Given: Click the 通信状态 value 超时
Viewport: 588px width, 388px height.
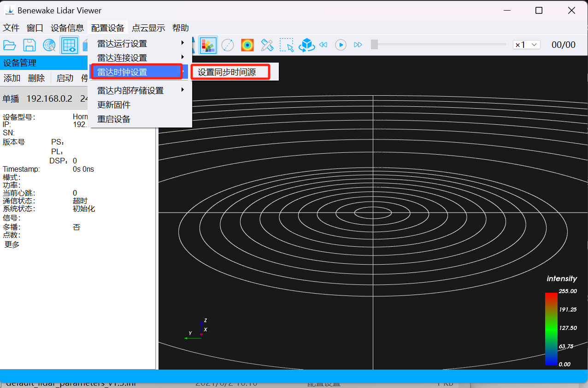Looking at the screenshot, I should [x=80, y=201].
